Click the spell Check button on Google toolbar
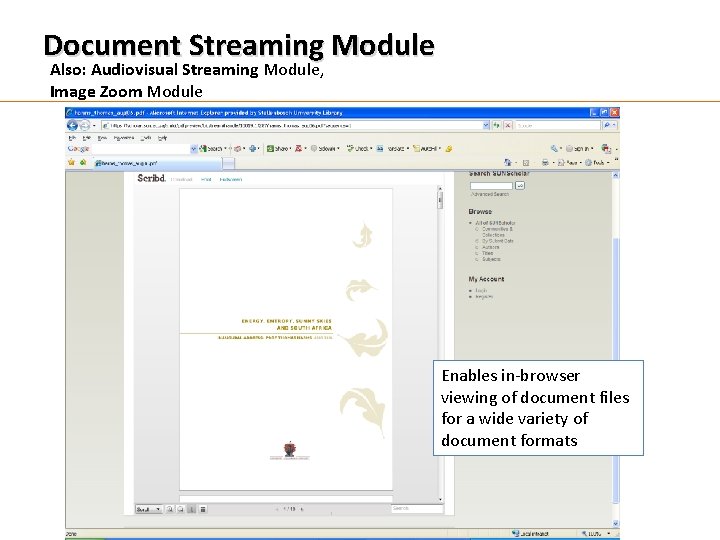720x540 pixels. pyautogui.click(x=359, y=149)
